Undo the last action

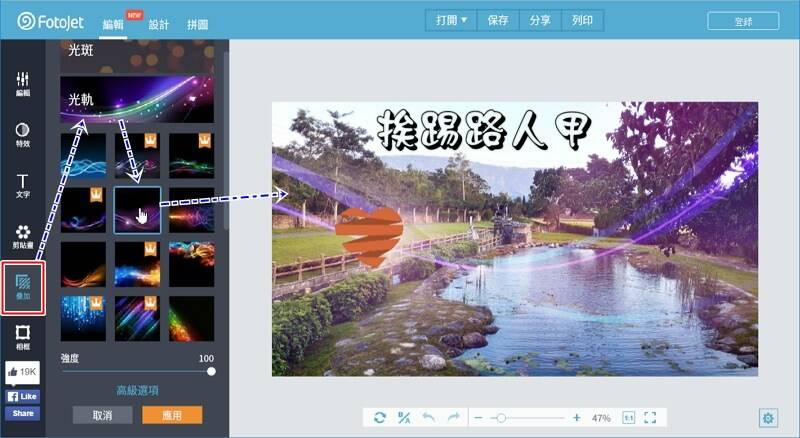coord(429,418)
